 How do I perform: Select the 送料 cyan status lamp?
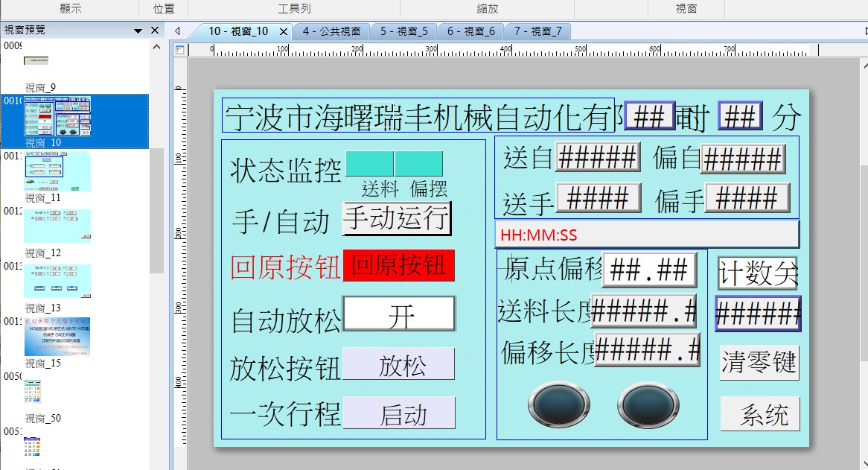click(369, 164)
